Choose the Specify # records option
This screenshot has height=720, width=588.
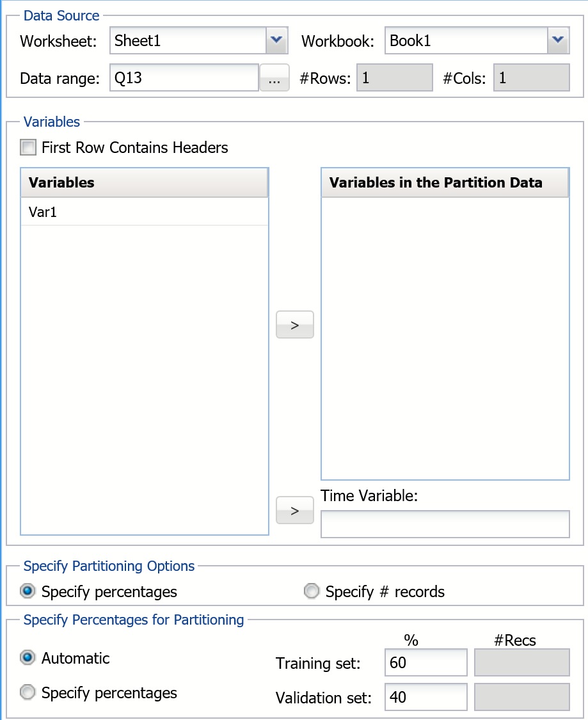click(x=312, y=591)
